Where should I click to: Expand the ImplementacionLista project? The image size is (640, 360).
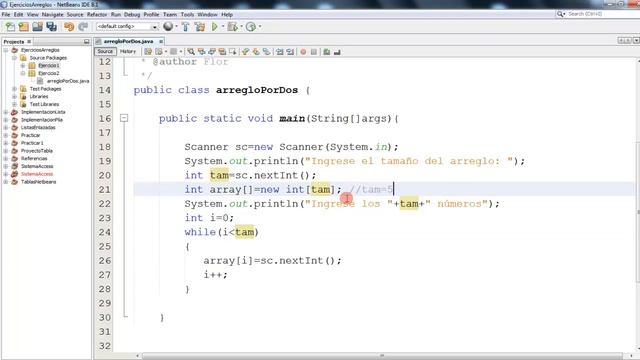click(x=6, y=112)
